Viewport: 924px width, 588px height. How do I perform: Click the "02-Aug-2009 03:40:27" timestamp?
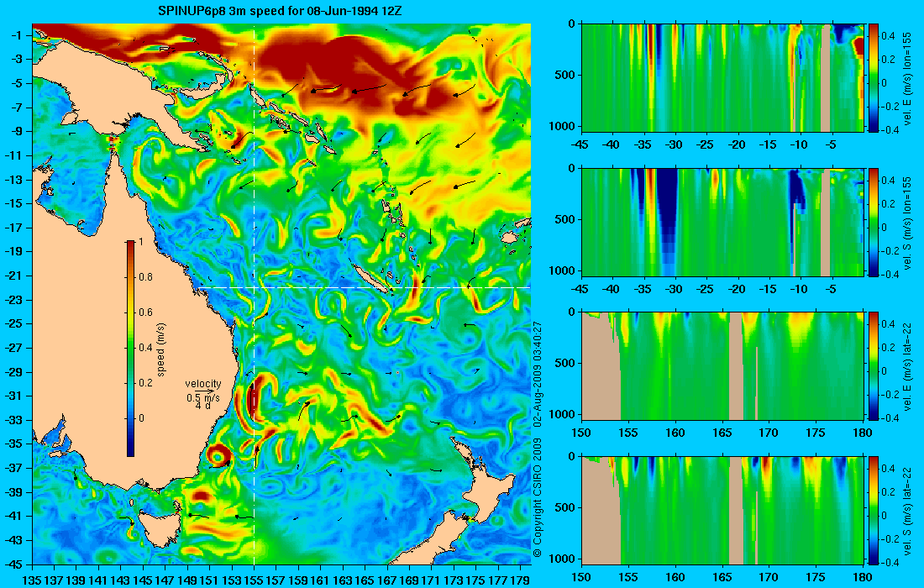point(537,374)
